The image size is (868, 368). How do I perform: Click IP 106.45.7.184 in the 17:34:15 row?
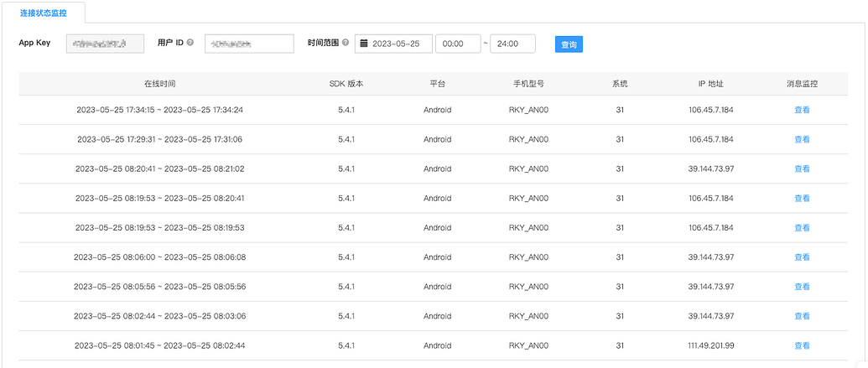711,110
